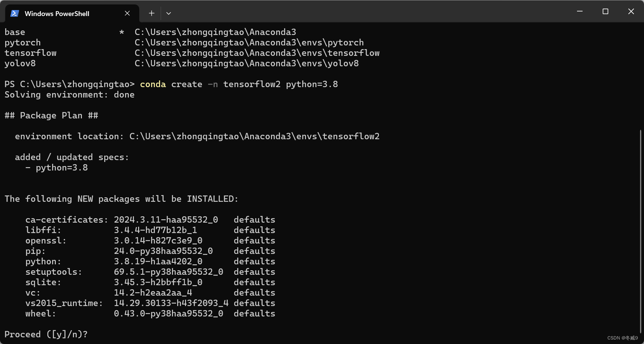Image resolution: width=644 pixels, height=344 pixels.
Task: Click the PowerShell icon on the tab
Action: (14, 13)
